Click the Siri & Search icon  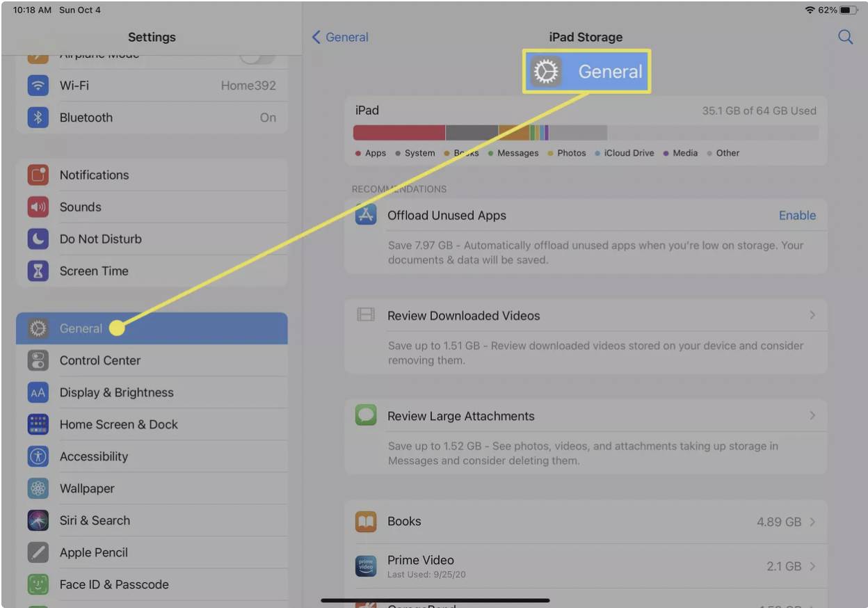[x=38, y=520]
